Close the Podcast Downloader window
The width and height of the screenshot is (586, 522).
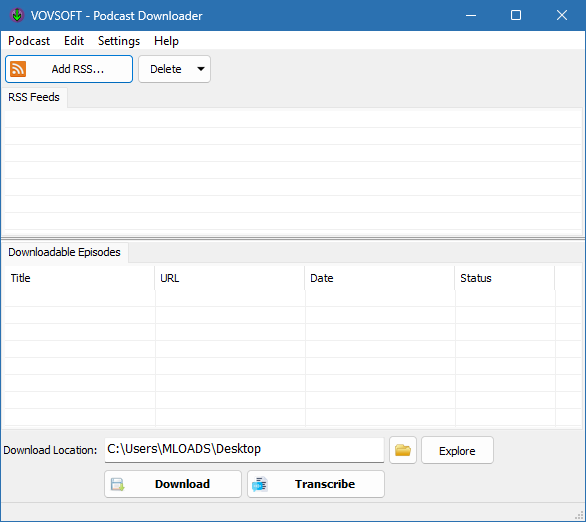562,15
